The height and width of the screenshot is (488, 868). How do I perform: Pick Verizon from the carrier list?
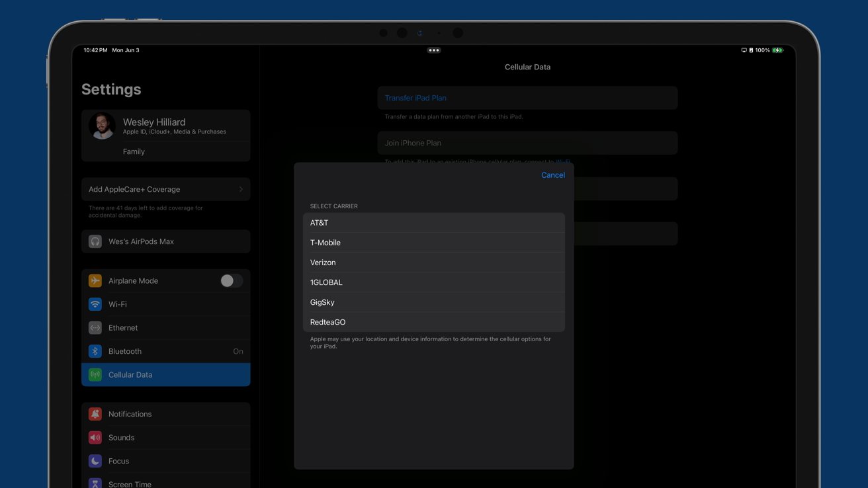pyautogui.click(x=434, y=263)
